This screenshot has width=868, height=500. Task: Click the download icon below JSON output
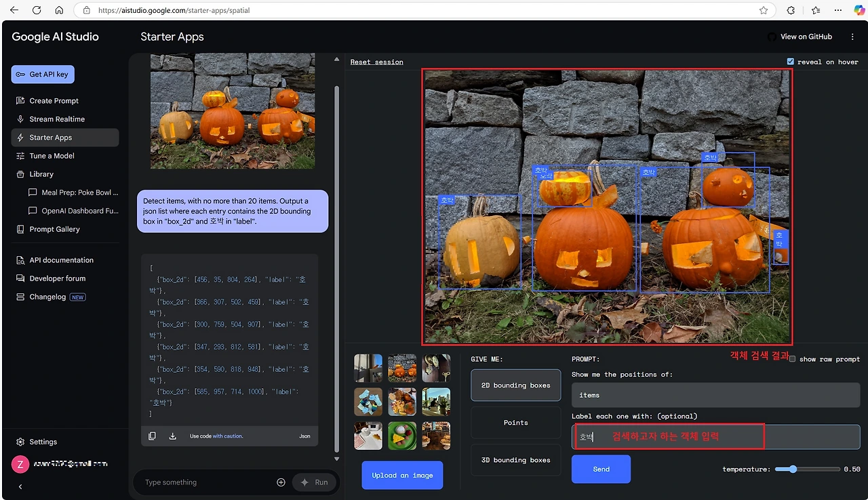172,436
